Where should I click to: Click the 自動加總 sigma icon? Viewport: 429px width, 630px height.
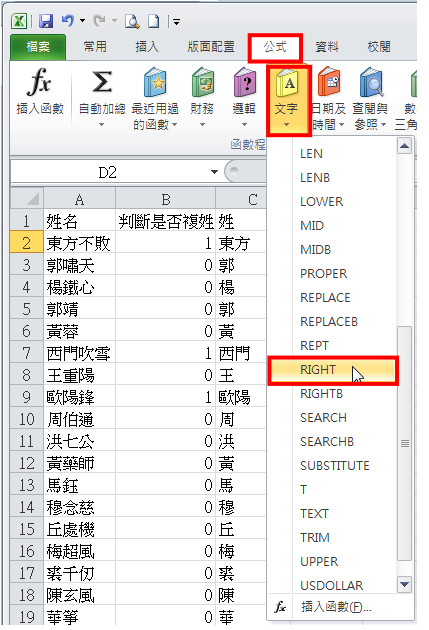pyautogui.click(x=102, y=82)
